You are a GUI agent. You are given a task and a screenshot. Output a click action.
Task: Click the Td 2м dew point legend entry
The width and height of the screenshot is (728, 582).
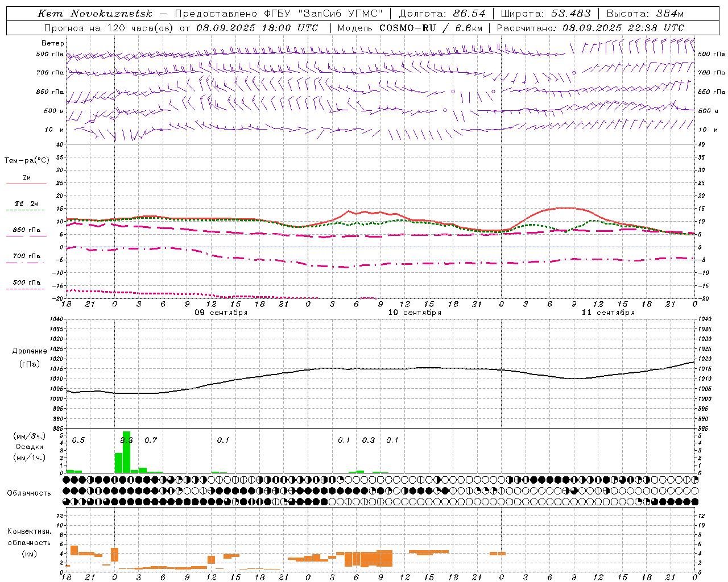pyautogui.click(x=27, y=203)
